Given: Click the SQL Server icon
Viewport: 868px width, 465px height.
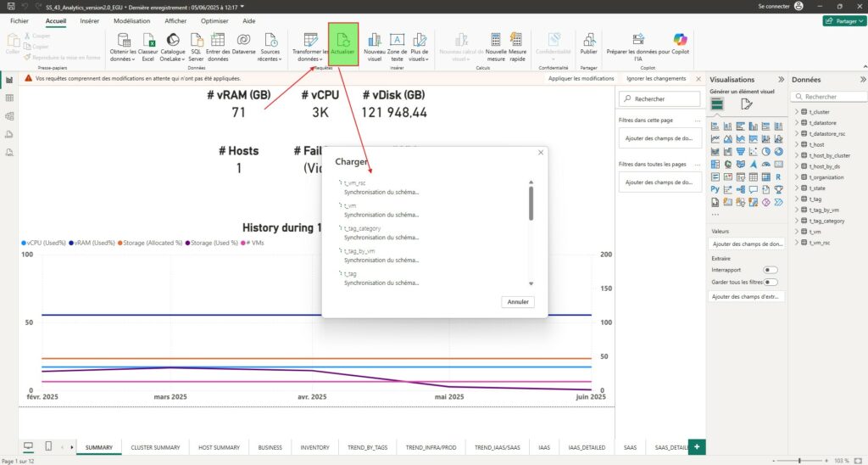Looking at the screenshot, I should click(x=196, y=40).
